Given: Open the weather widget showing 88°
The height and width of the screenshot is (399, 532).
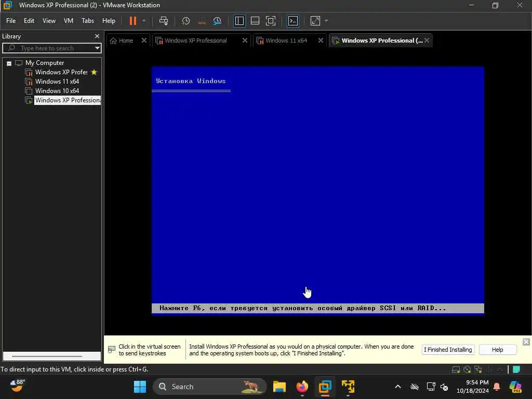Looking at the screenshot, I should (17, 386).
